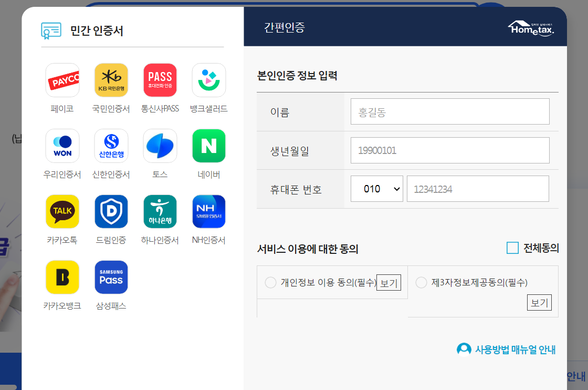Click the 간편인증 header title
588x390 pixels.
click(285, 27)
